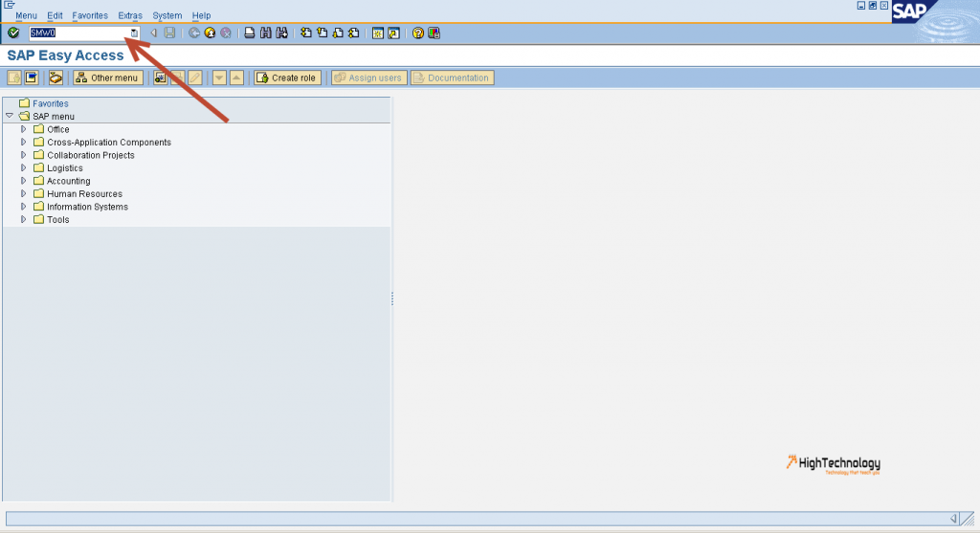Click the Documentation button
Image resolution: width=980 pixels, height=533 pixels.
tap(453, 78)
